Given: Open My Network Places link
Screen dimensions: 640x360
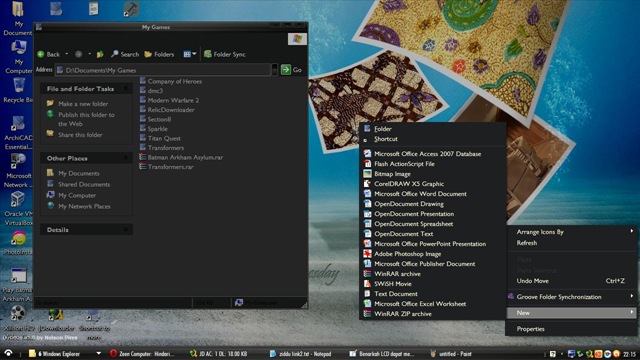Looking at the screenshot, I should point(84,207).
